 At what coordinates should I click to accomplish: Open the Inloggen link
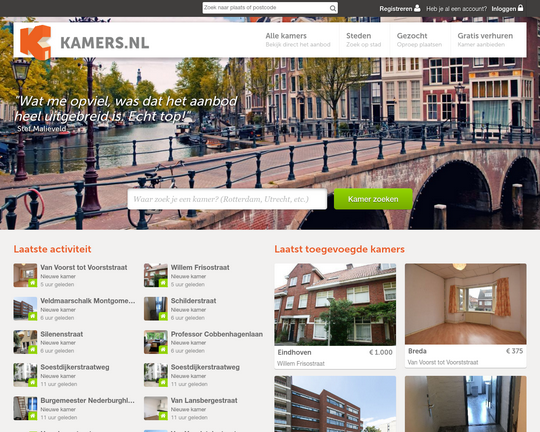click(x=503, y=9)
